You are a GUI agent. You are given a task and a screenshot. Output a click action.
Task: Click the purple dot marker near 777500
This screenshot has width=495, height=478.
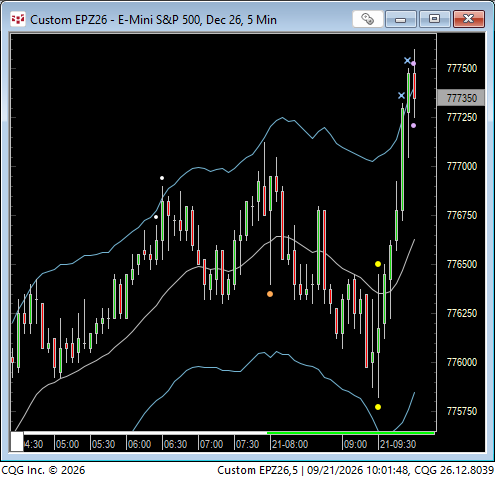point(413,63)
